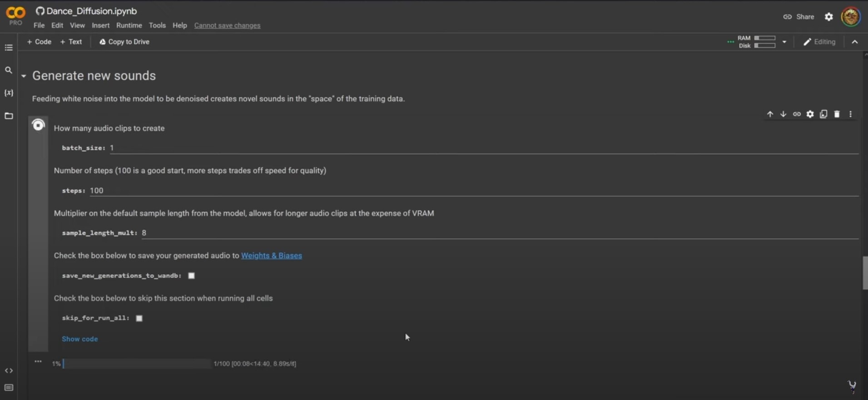
Task: Open the table of contents sidebar
Action: click(9, 47)
